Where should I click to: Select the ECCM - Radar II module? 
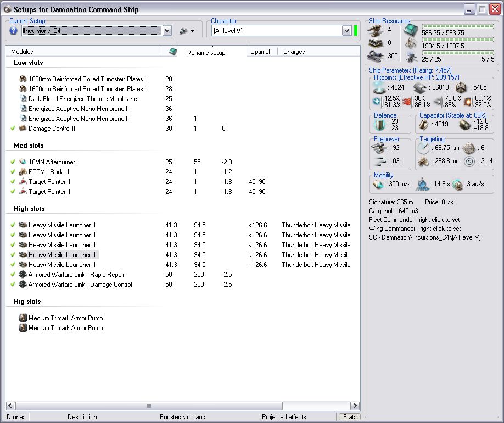click(49, 172)
